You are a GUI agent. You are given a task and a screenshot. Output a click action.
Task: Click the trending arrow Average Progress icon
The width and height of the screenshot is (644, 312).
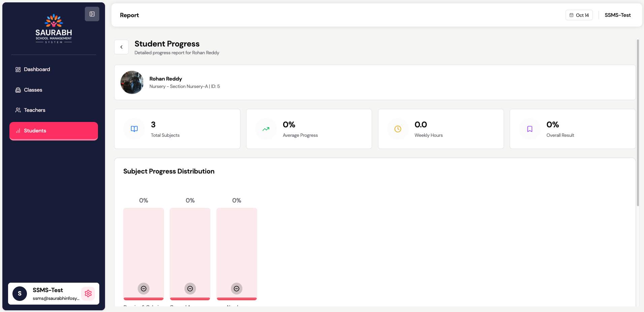[266, 129]
